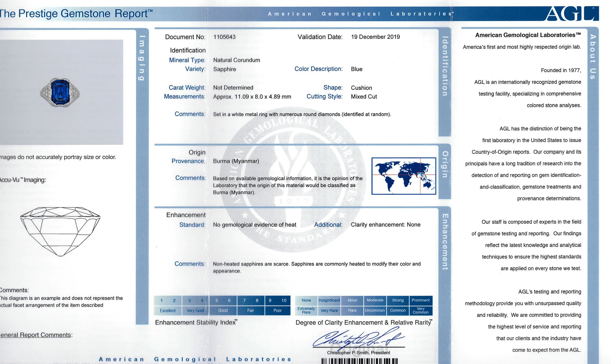This screenshot has width=611, height=364.
Task: Click the None clarity enhancement cell
Action: tap(306, 300)
